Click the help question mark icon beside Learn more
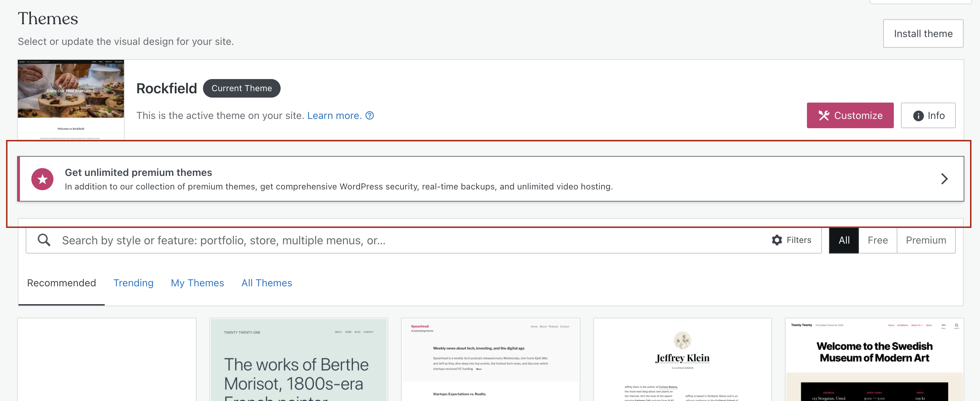980x401 pixels. click(x=369, y=115)
